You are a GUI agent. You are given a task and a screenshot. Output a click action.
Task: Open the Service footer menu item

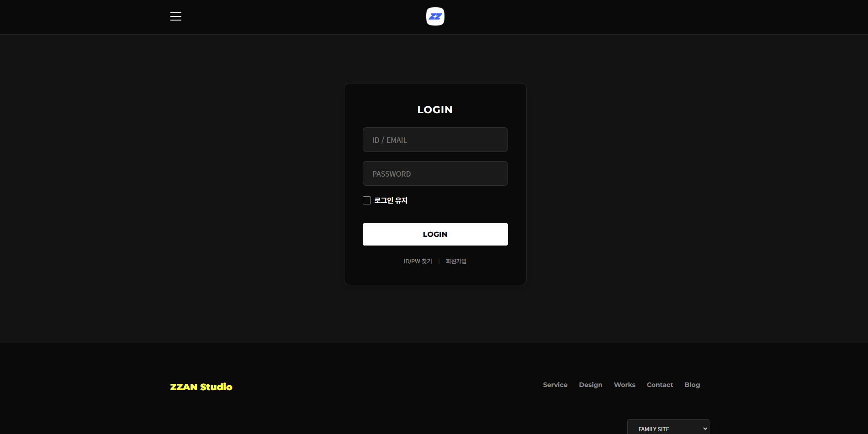coord(555,385)
